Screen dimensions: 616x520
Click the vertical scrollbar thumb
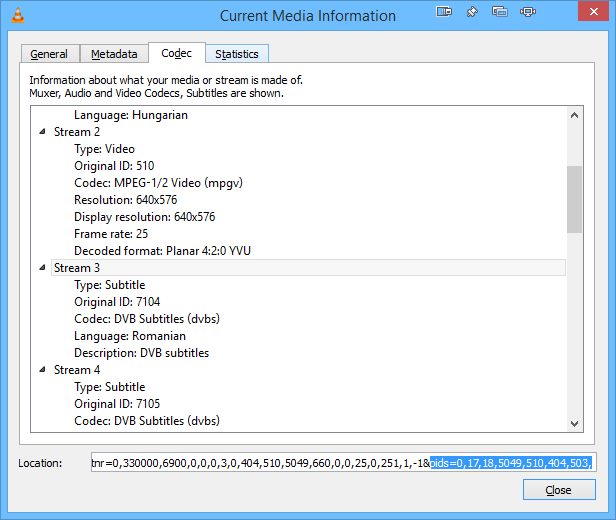pos(574,198)
